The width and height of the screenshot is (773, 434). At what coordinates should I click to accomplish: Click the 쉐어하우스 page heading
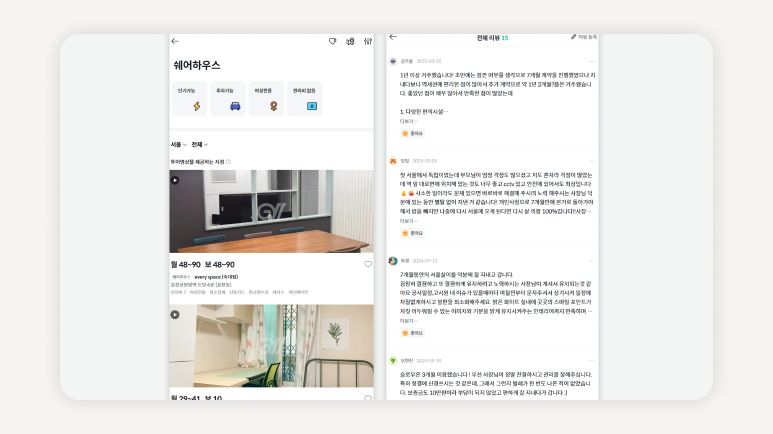(197, 65)
